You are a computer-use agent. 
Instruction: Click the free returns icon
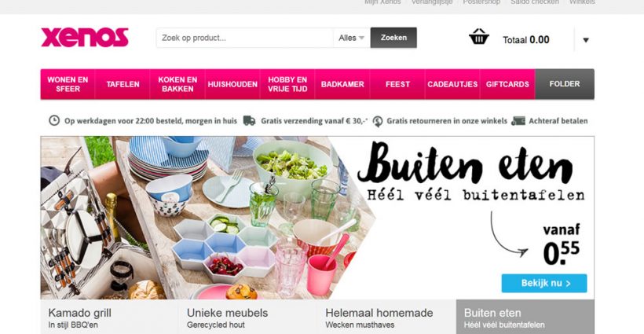378,121
